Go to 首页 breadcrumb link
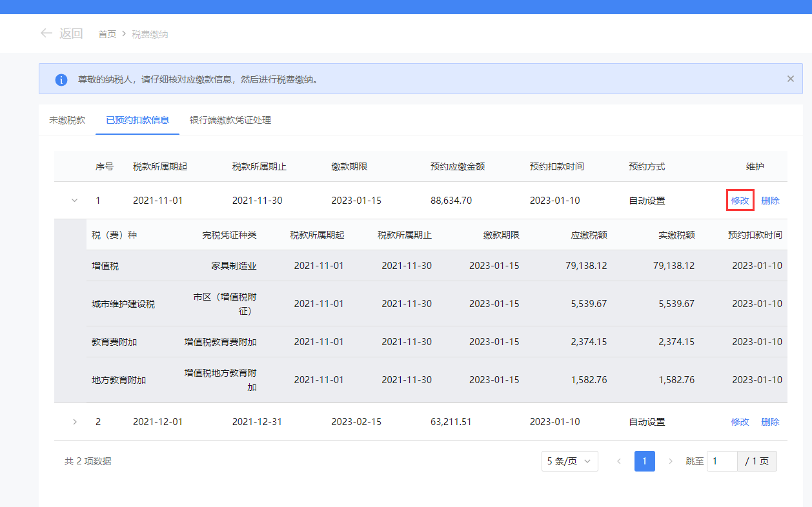 coord(107,34)
